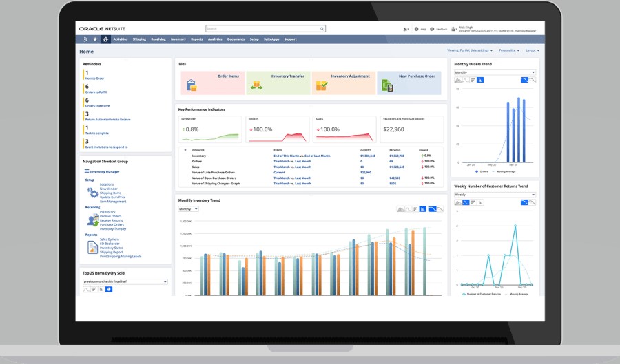Open the Recent Records clock icon

point(85,39)
